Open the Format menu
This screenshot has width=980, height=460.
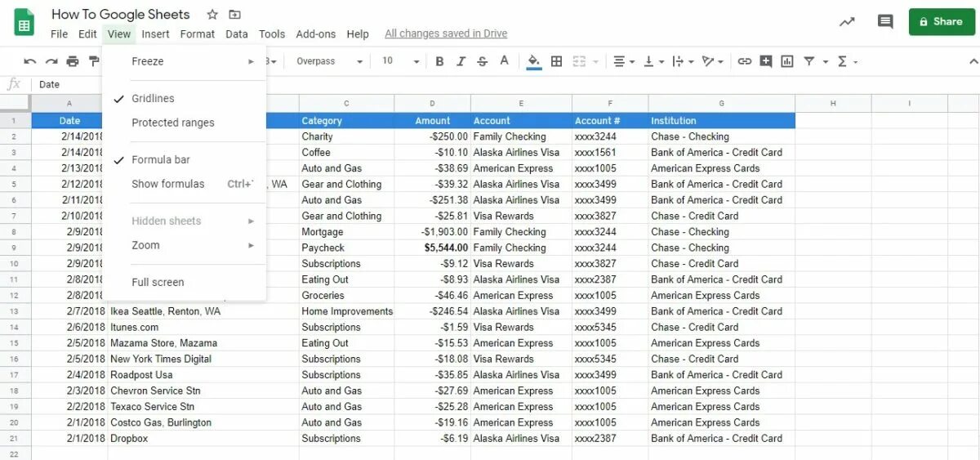point(198,33)
